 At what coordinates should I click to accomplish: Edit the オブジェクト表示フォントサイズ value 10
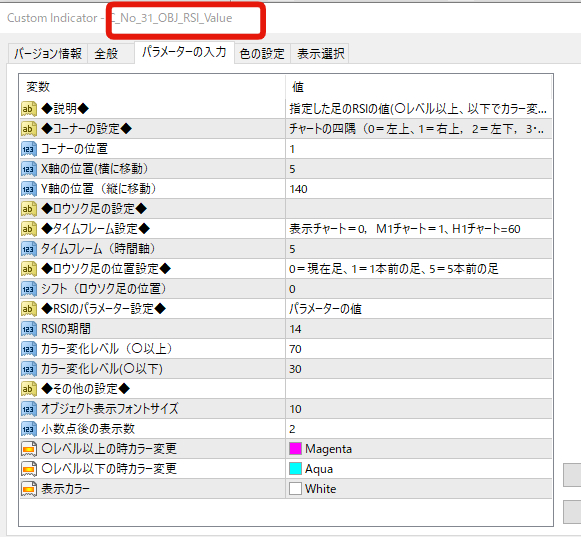(x=419, y=409)
